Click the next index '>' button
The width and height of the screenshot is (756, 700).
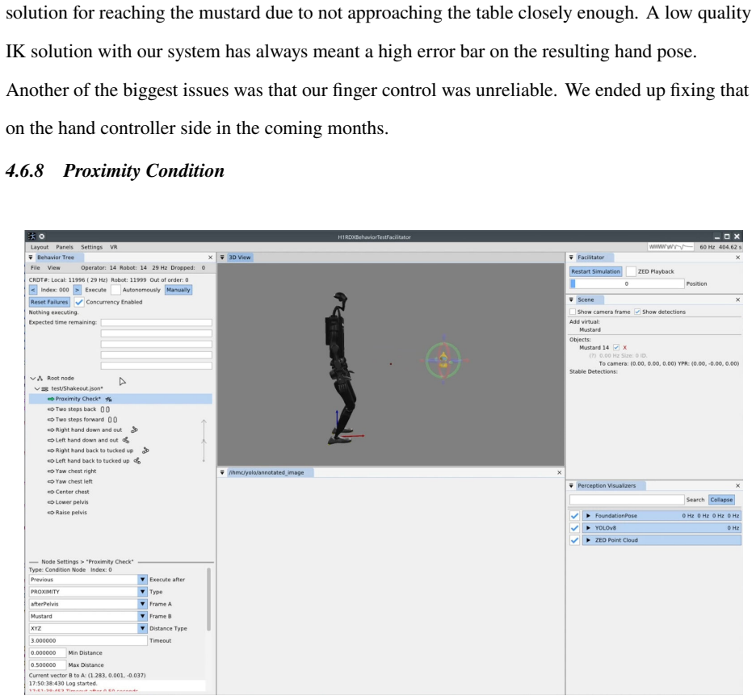point(78,290)
